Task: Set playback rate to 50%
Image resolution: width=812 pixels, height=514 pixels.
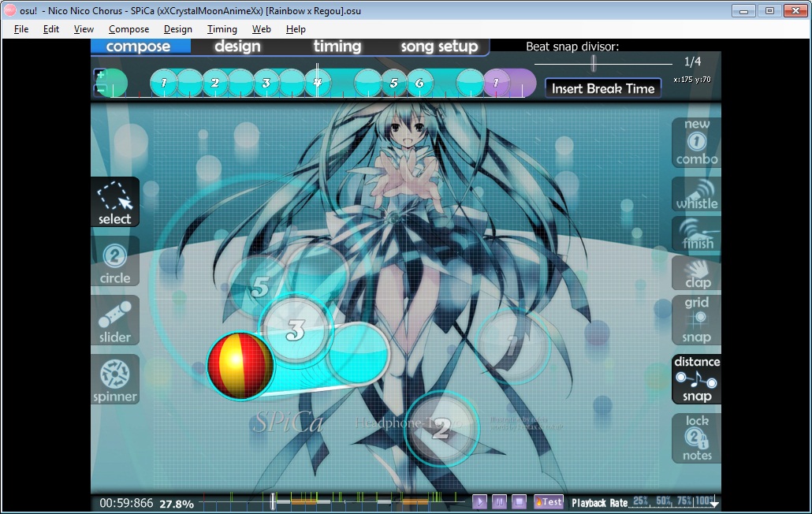Action: click(x=663, y=501)
